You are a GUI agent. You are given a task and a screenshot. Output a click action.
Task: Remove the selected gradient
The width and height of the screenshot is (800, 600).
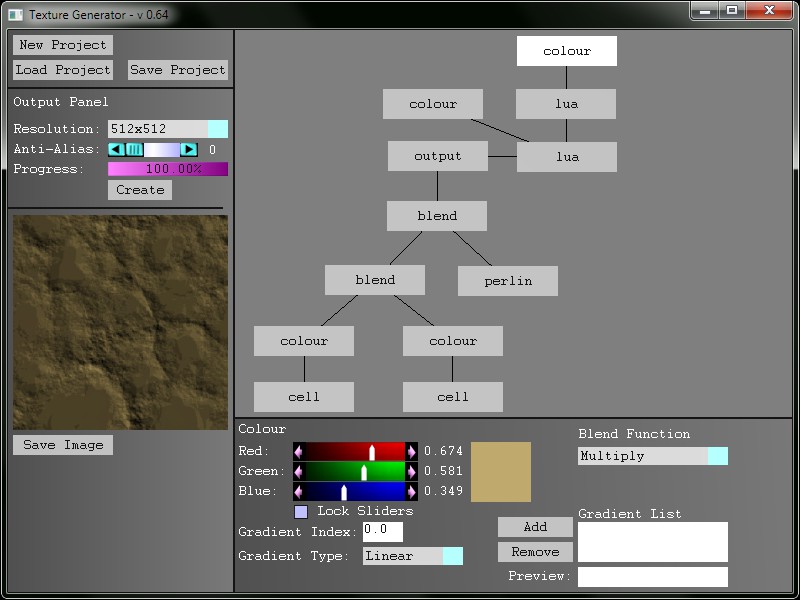click(534, 551)
